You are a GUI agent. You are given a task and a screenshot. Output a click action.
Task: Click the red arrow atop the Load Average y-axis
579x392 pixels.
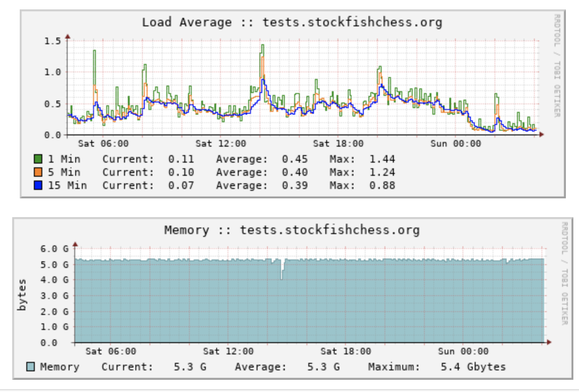(x=69, y=35)
